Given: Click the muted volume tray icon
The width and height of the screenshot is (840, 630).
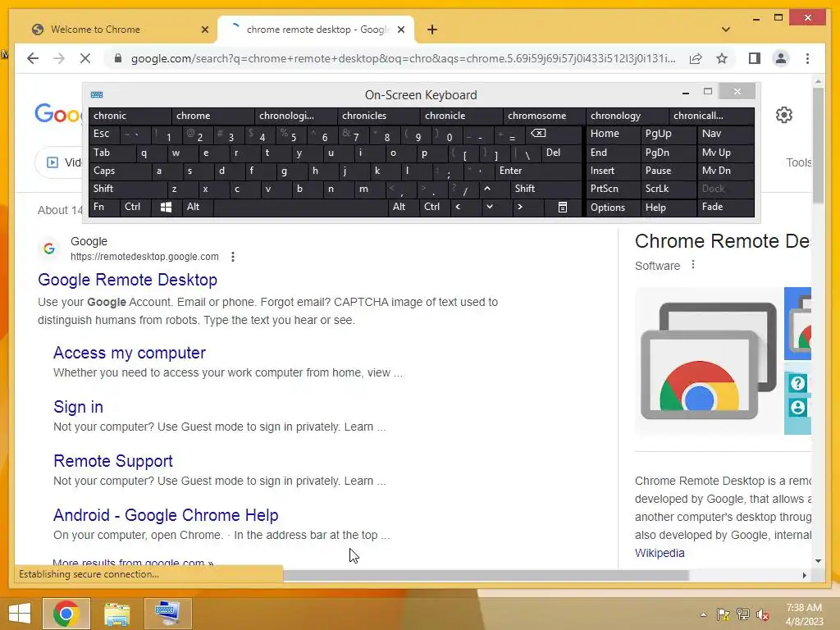Looking at the screenshot, I should pyautogui.click(x=762, y=615).
